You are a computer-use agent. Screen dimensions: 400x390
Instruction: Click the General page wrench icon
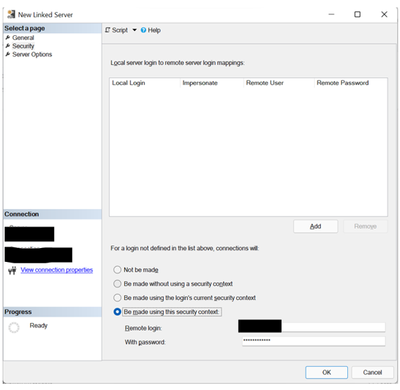click(x=8, y=37)
